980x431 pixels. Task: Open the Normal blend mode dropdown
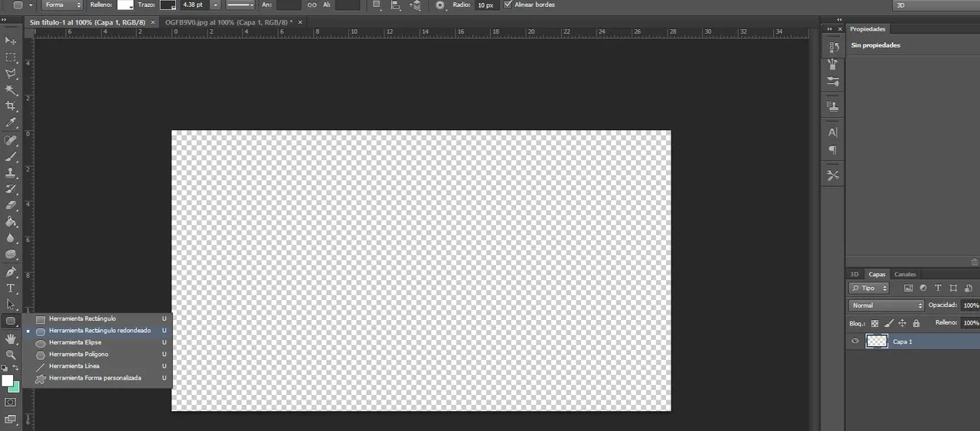(x=887, y=305)
